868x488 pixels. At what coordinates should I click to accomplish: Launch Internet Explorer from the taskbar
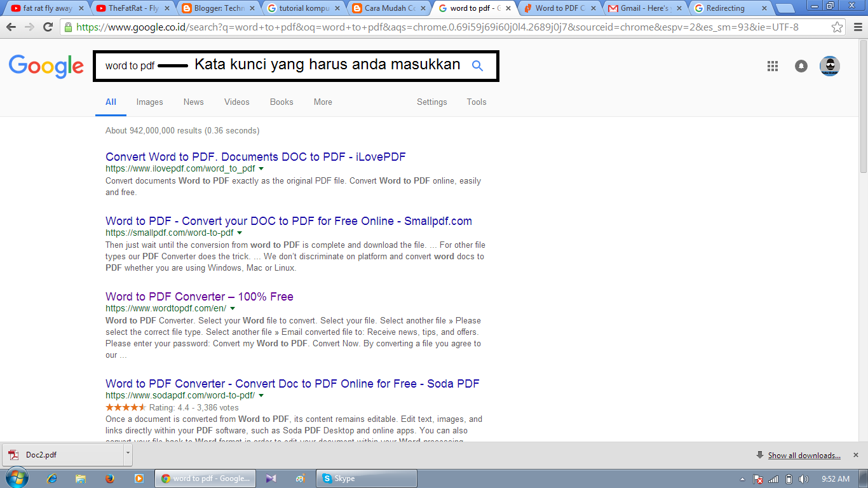tap(52, 478)
